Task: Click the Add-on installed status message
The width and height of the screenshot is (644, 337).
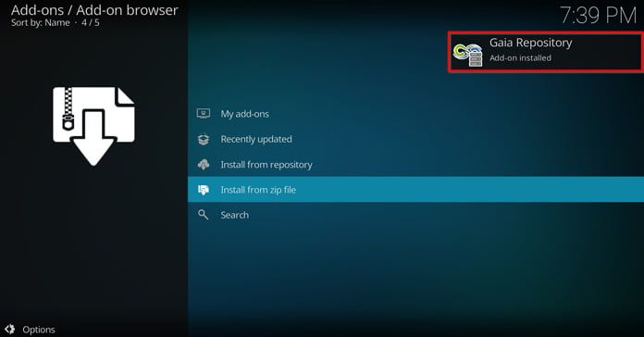Action: tap(520, 58)
